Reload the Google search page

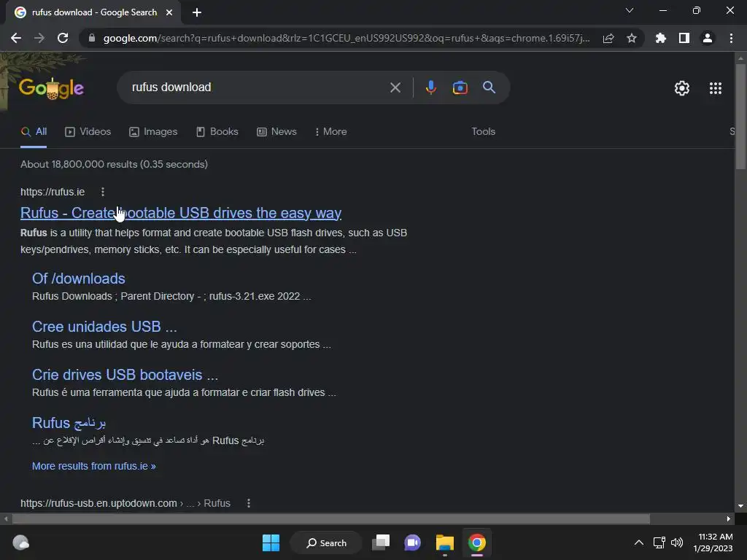point(63,38)
